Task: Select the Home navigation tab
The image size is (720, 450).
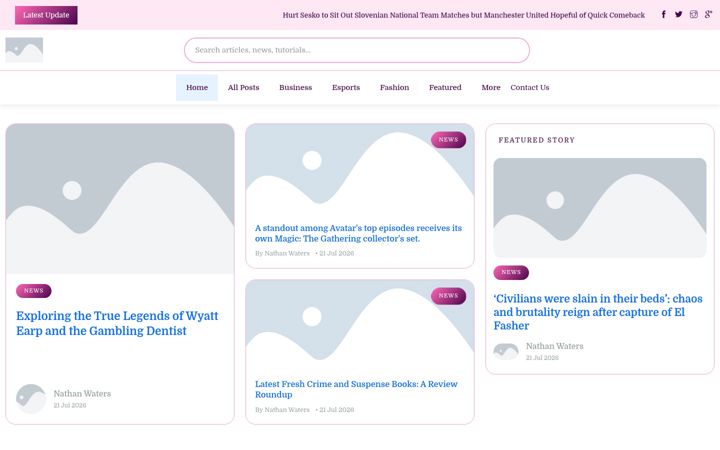Action: click(x=197, y=87)
